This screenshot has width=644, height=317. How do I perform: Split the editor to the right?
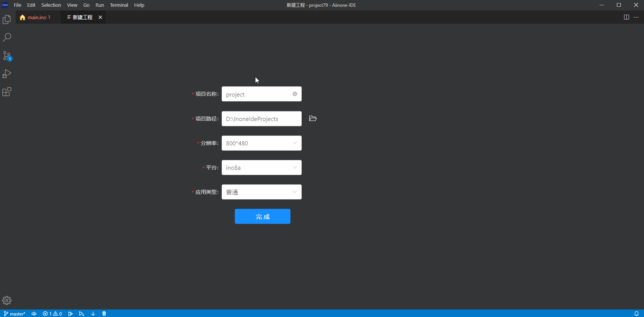click(x=626, y=17)
